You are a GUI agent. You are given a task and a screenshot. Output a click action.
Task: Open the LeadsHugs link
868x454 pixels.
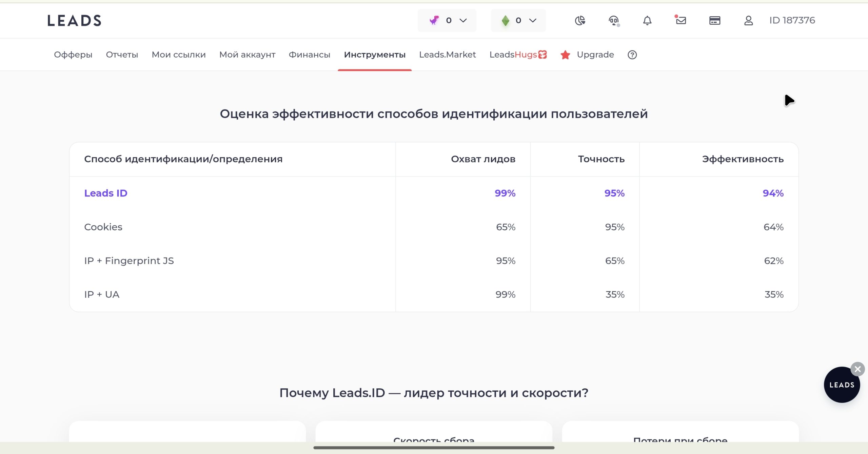[x=518, y=55]
